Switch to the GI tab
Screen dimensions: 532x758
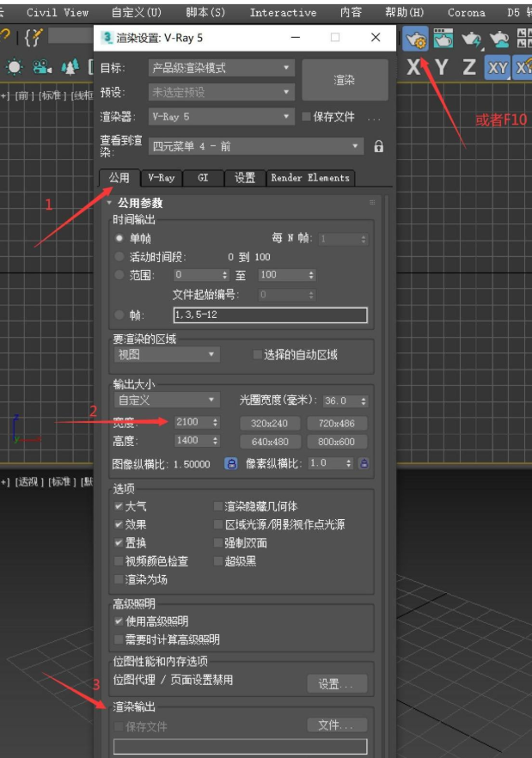(203, 178)
